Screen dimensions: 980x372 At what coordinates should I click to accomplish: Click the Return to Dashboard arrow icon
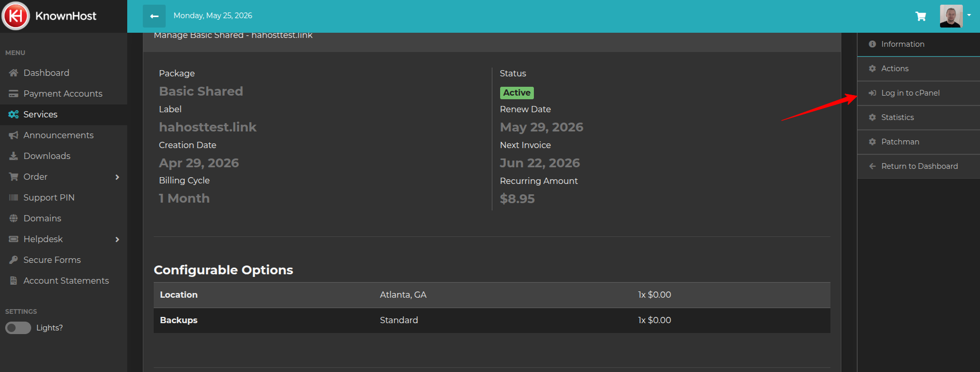[872, 166]
